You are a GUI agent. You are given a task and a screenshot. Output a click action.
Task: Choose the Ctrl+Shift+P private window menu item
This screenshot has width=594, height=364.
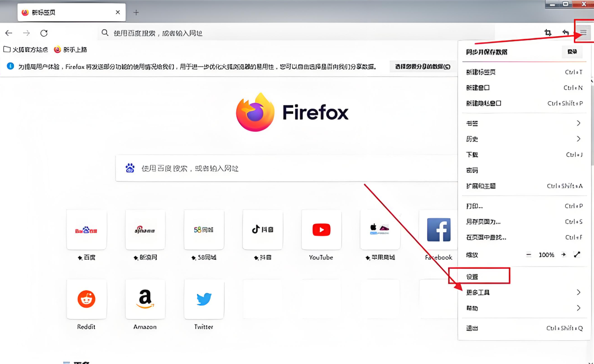coord(524,103)
